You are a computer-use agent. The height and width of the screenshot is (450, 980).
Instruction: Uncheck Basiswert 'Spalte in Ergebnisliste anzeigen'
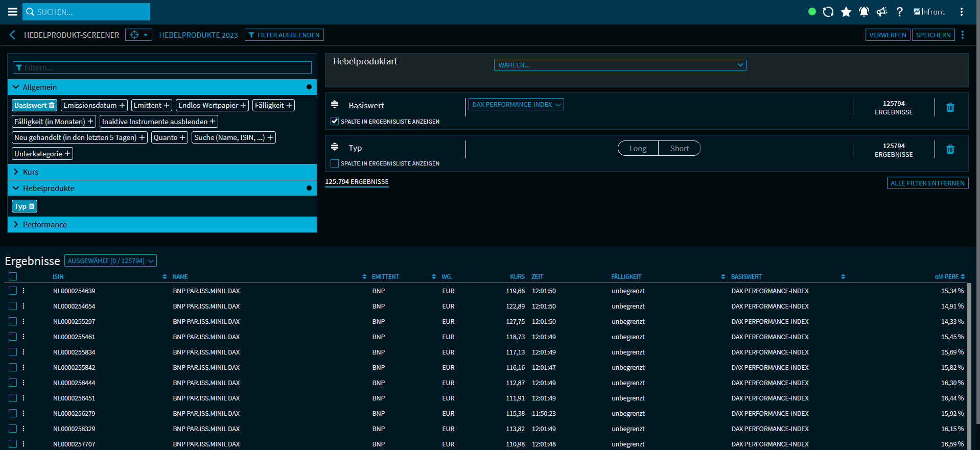coord(335,122)
